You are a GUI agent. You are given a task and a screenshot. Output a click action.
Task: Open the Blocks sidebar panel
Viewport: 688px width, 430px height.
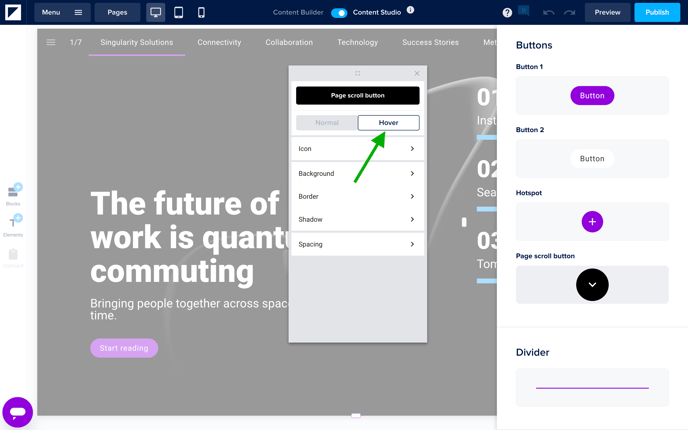tap(13, 193)
